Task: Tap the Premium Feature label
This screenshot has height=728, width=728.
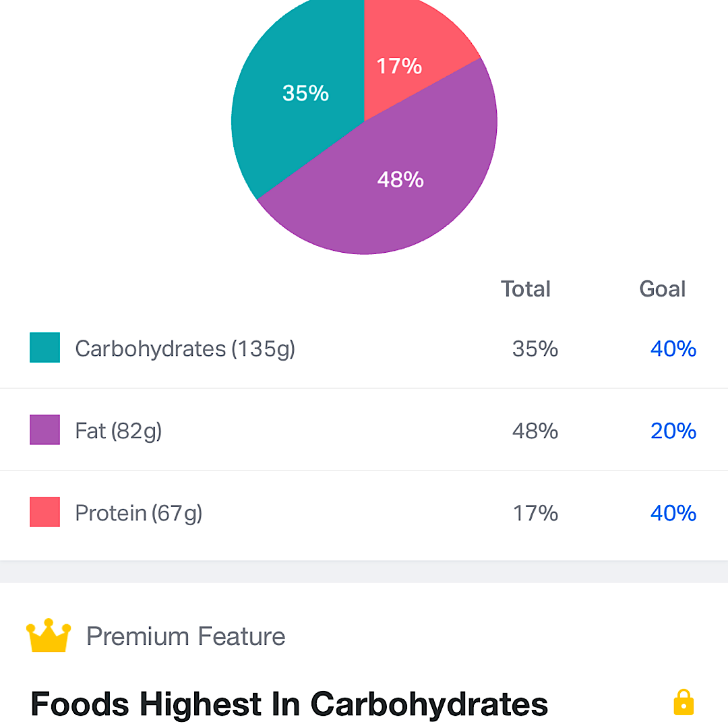Action: [185, 636]
